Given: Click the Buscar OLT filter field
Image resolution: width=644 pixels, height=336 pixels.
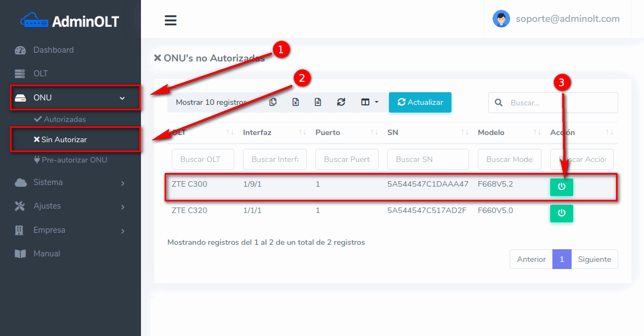Looking at the screenshot, I should pos(202,159).
